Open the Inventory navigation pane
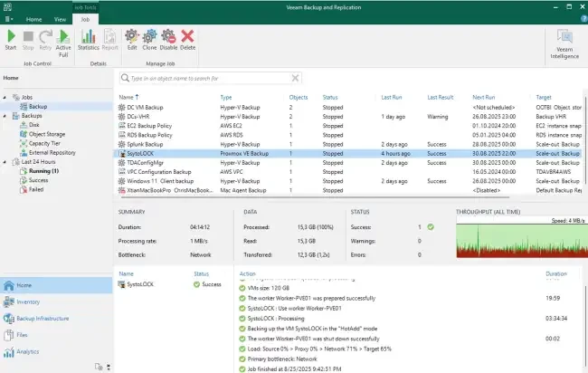This screenshot has height=373, width=588. pyautogui.click(x=56, y=301)
